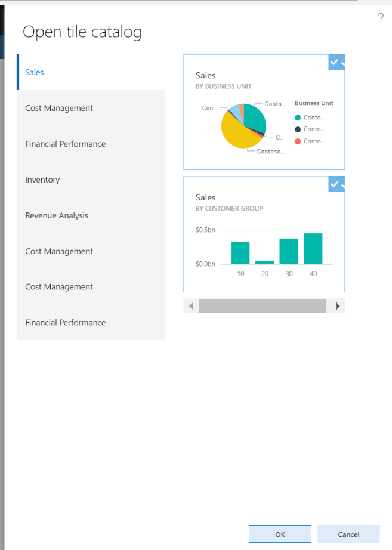Click the teal legend dot under Business Unit
Image resolution: width=392 pixels, height=550 pixels.
coord(298,118)
